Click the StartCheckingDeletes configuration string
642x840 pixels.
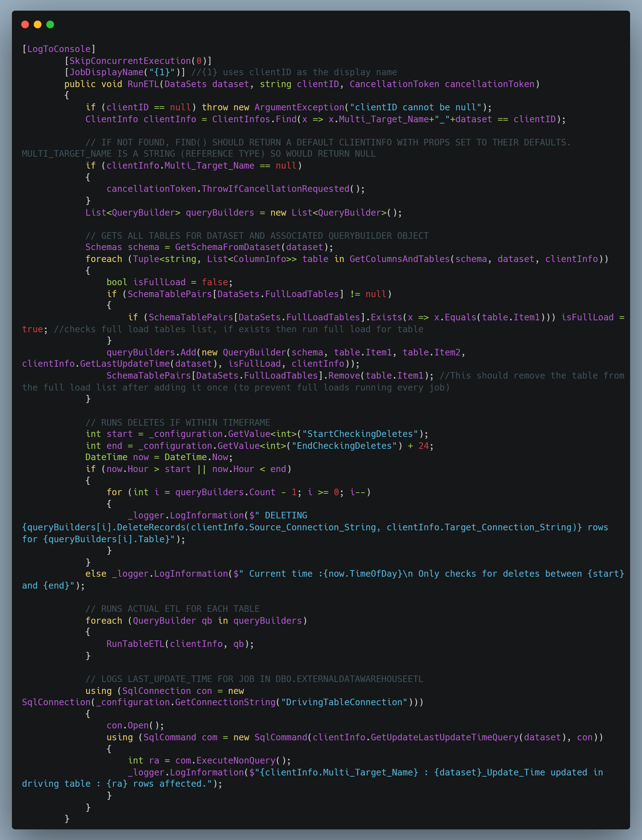click(361, 434)
